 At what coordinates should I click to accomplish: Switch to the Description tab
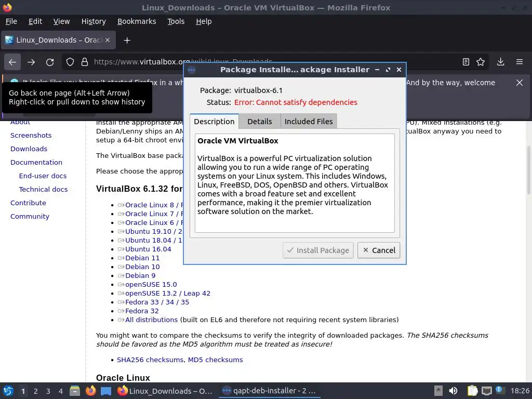(214, 122)
